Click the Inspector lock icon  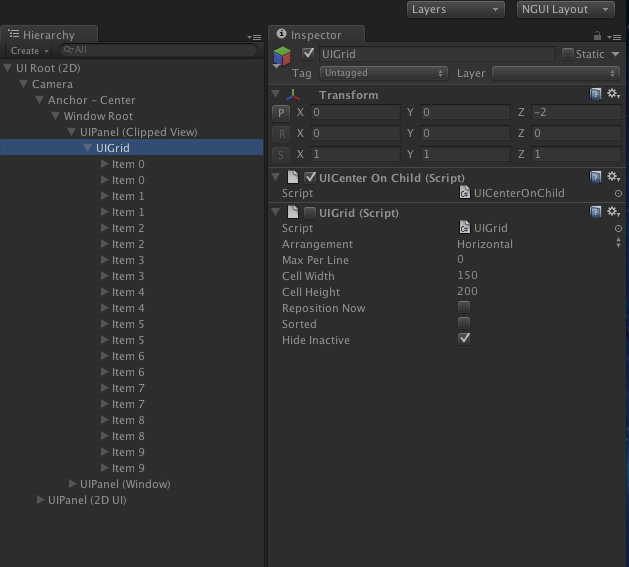tap(597, 36)
